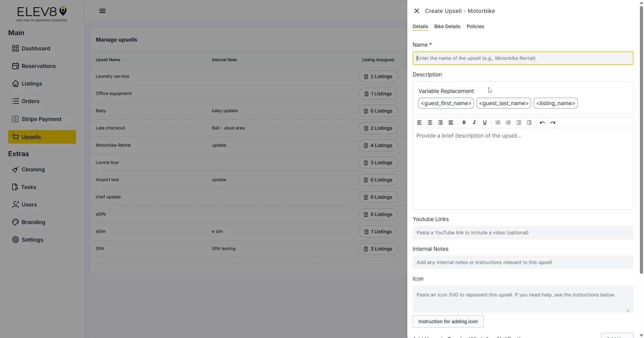Expand listings assigned to Lovina tour
The height and width of the screenshot is (338, 644).
click(378, 163)
